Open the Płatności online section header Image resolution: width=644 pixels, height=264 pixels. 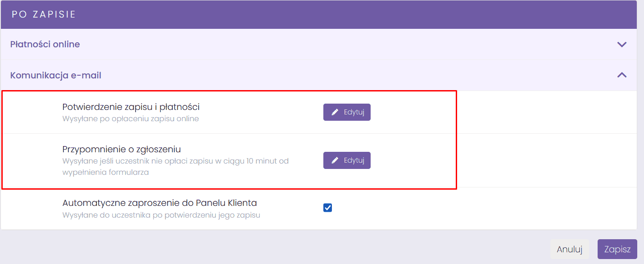point(45,44)
